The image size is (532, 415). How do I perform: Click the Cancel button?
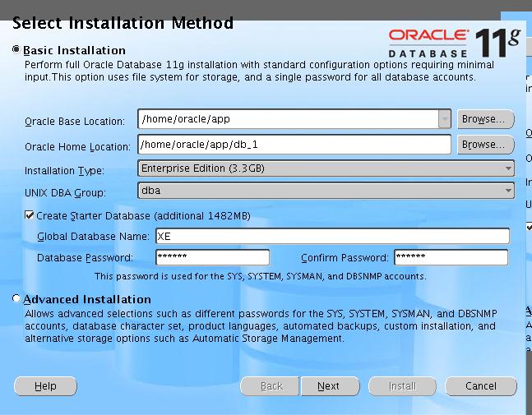click(481, 386)
